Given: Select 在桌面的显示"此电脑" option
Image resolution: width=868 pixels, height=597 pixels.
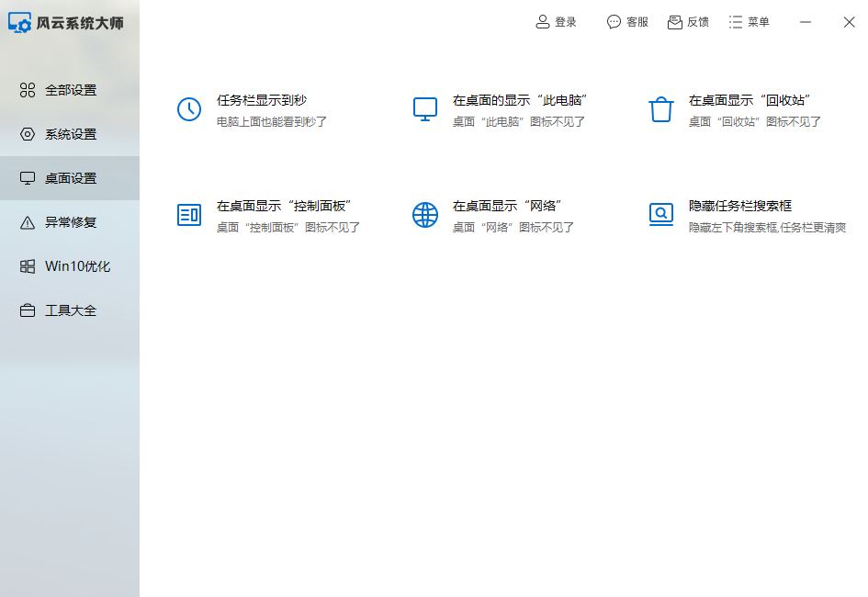Looking at the screenshot, I should (519, 100).
